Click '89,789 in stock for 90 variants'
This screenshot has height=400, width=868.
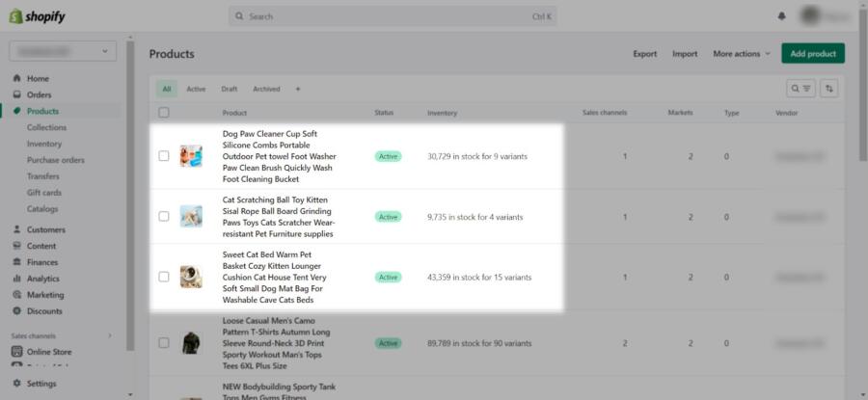[479, 343]
